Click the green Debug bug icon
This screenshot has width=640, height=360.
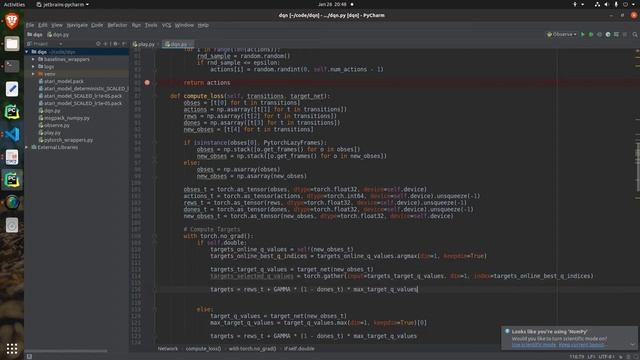coord(591,35)
